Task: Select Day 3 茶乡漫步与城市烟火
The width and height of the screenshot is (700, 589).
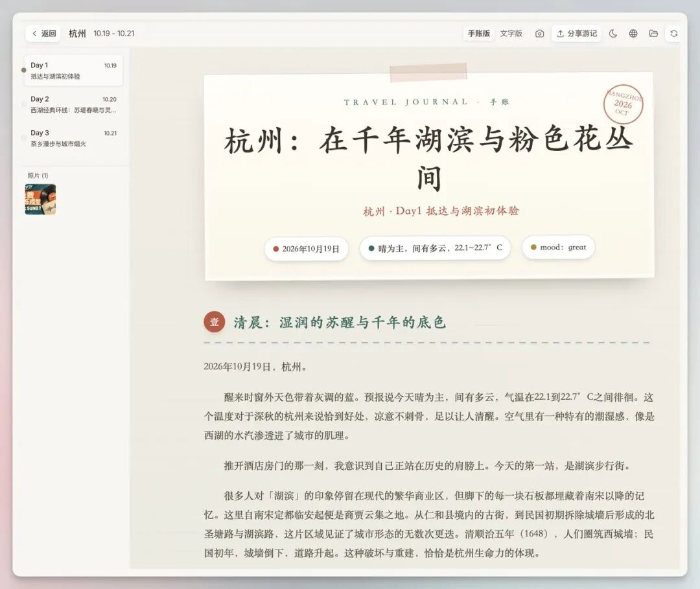Action: pos(73,138)
